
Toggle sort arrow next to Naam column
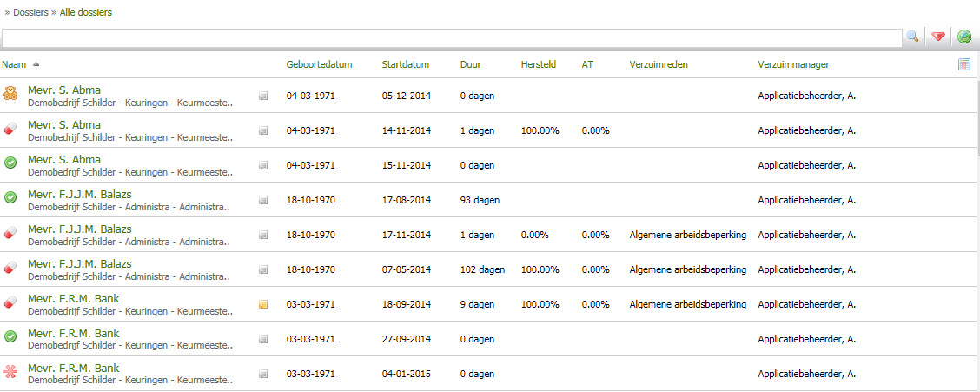36,64
